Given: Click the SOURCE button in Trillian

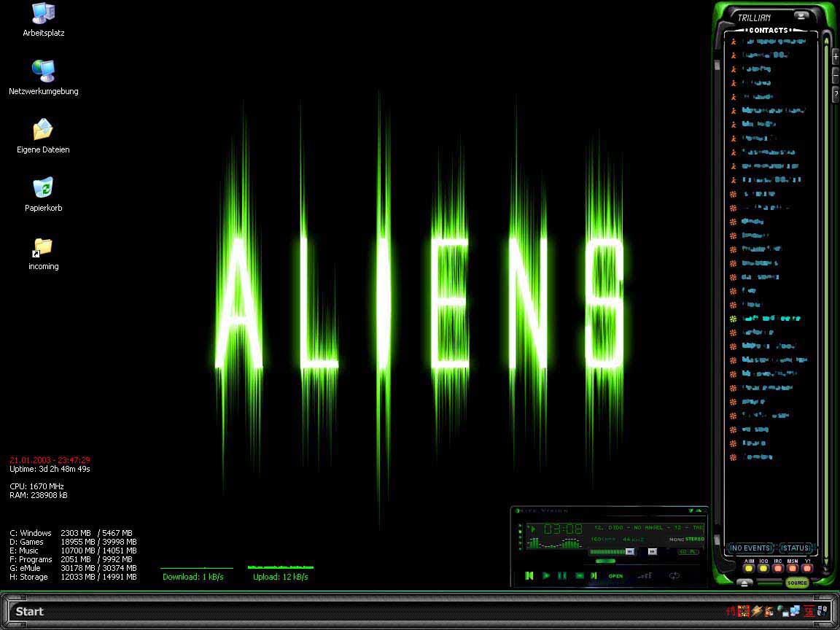Looking at the screenshot, I should click(x=798, y=583).
